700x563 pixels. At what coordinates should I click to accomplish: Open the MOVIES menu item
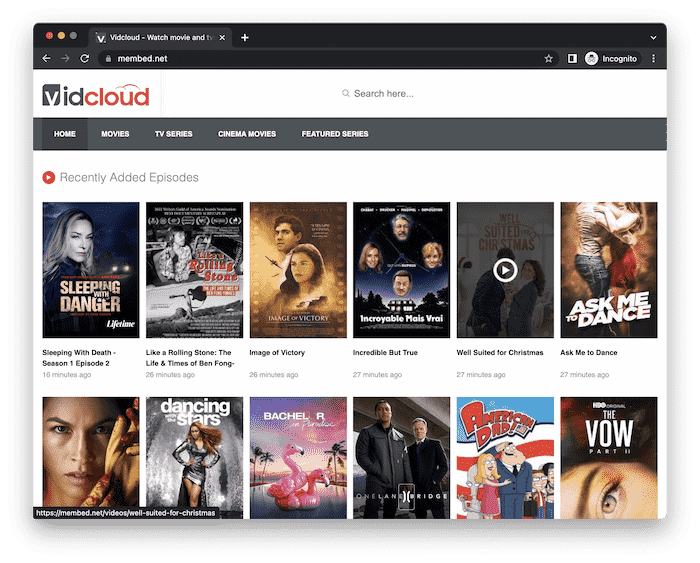pos(115,134)
